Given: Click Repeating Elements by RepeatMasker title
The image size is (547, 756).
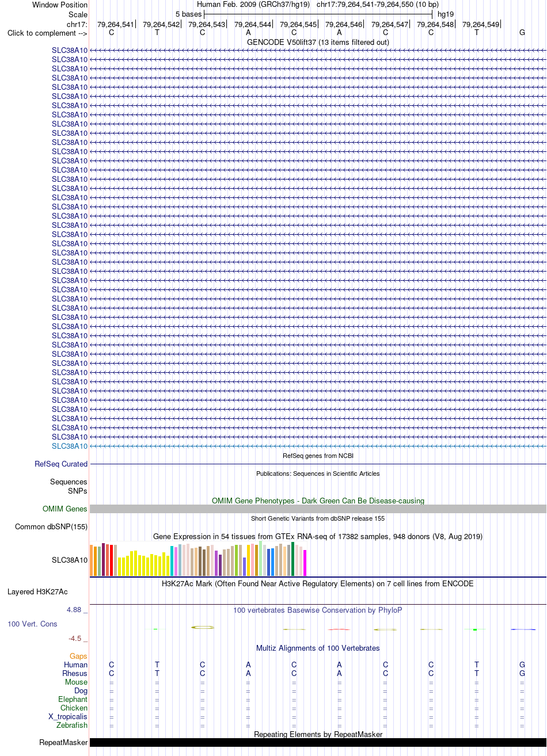Looking at the screenshot, I should click(x=318, y=734).
